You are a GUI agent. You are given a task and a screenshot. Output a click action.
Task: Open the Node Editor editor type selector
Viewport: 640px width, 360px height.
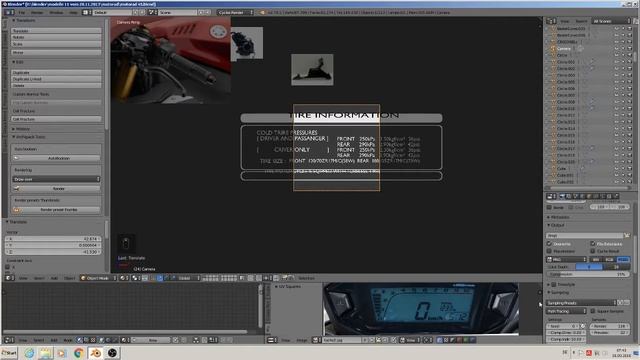click(9, 340)
